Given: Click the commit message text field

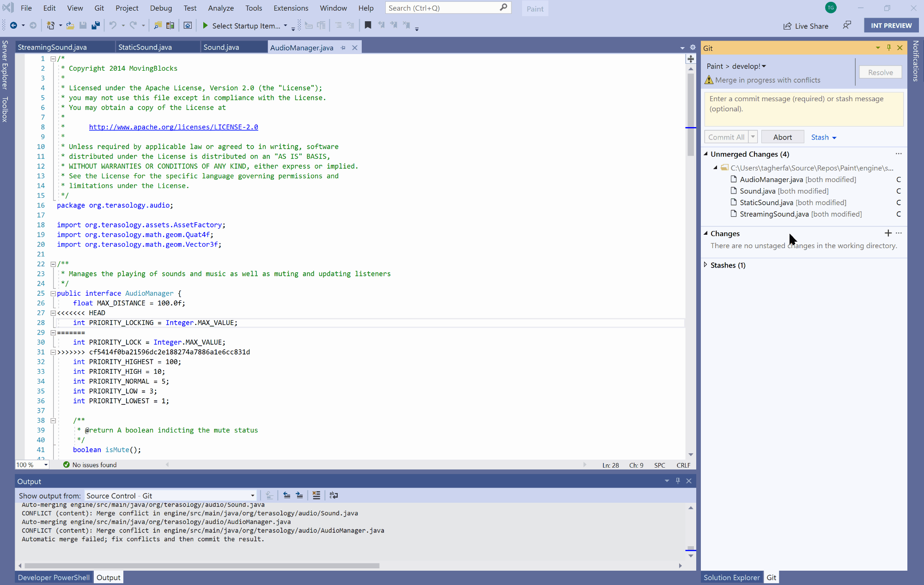Looking at the screenshot, I should (x=803, y=109).
